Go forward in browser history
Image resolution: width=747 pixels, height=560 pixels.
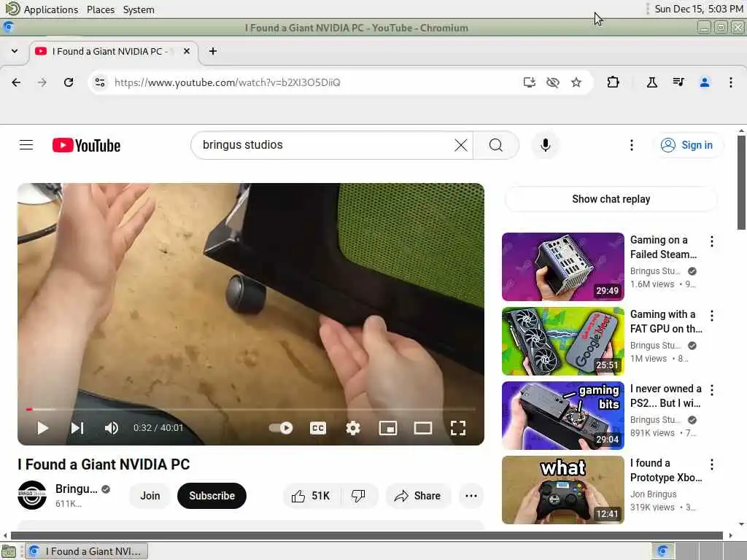point(42,82)
